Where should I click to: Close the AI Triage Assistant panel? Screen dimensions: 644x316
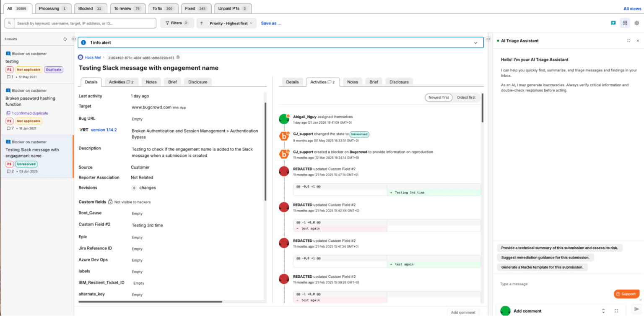point(638,41)
